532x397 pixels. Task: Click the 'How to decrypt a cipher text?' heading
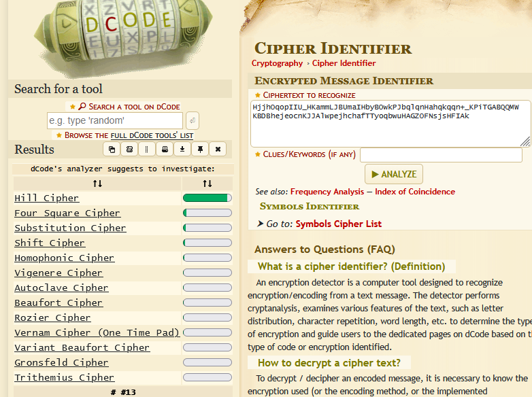click(x=329, y=363)
